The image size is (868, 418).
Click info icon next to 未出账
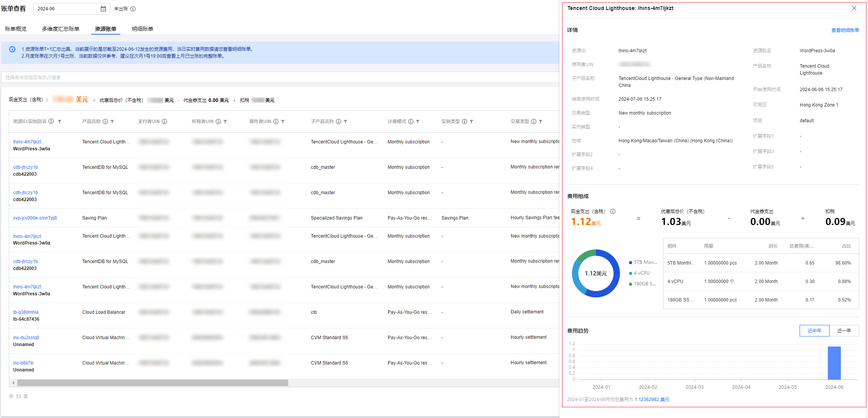point(133,9)
